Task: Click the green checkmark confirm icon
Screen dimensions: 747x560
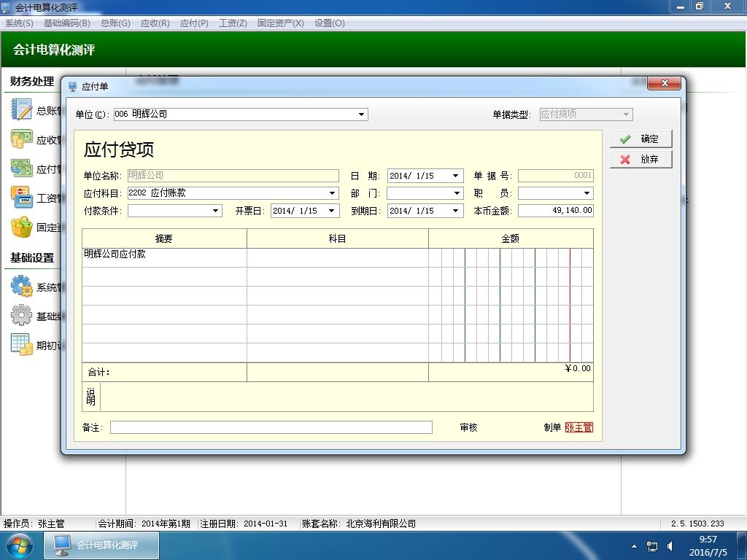Action: pyautogui.click(x=625, y=139)
